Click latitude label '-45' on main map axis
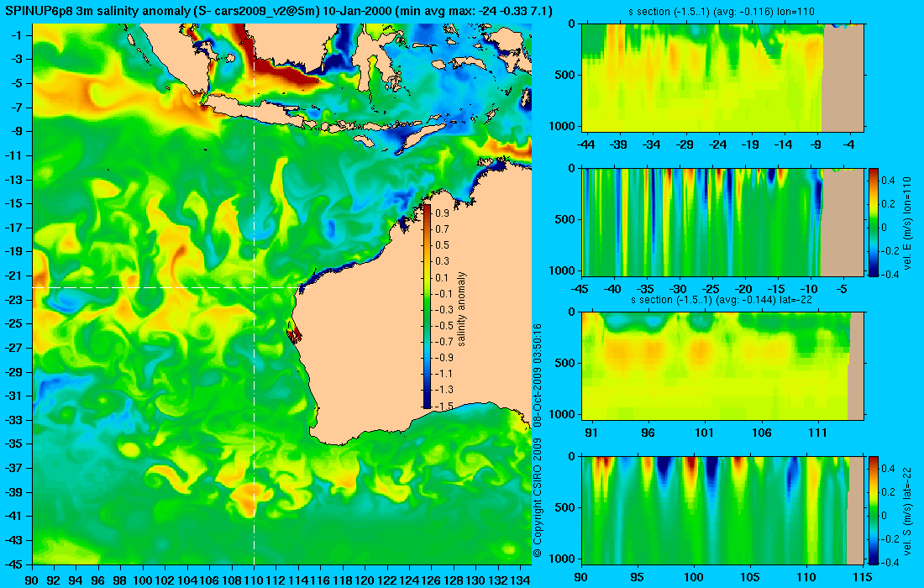This screenshot has height=588, width=924. [x=14, y=564]
